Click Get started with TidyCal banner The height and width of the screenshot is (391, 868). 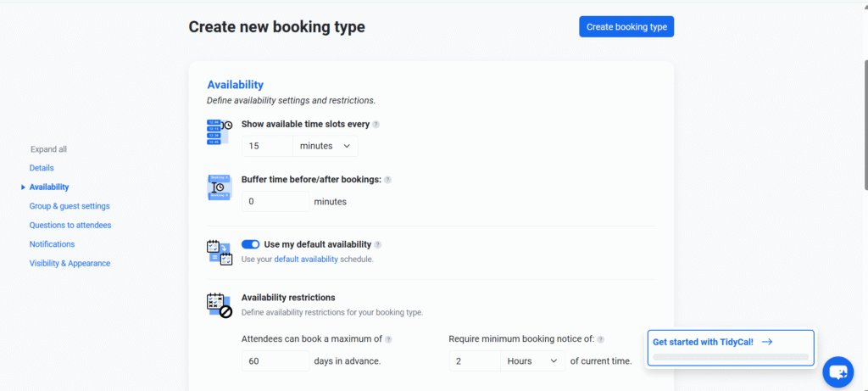pyautogui.click(x=729, y=343)
